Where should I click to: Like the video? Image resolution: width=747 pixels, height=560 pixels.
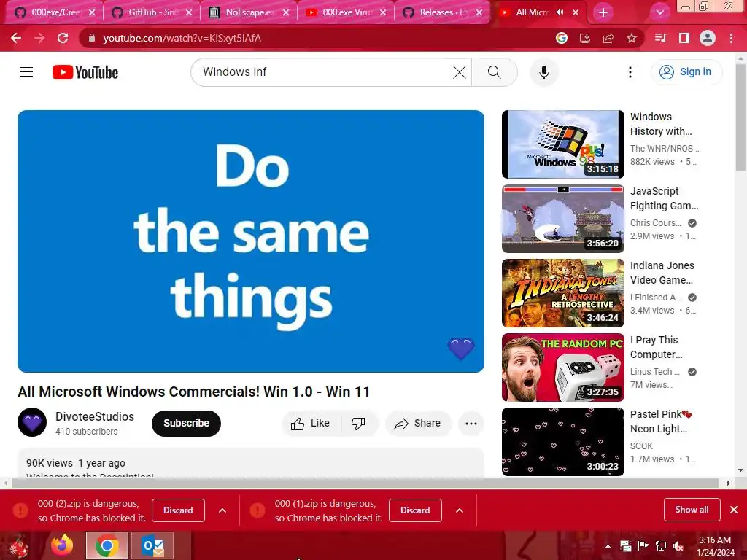(x=311, y=424)
